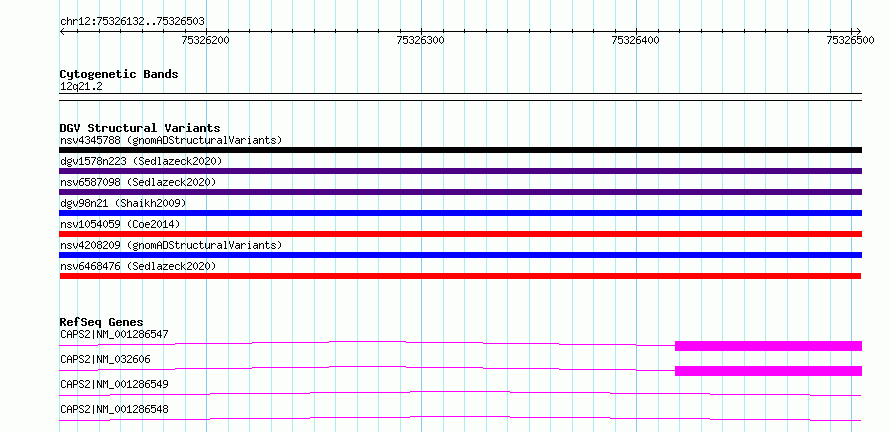Click the intron line of NM_001286548
The width and height of the screenshot is (890, 432).
click(x=460, y=418)
